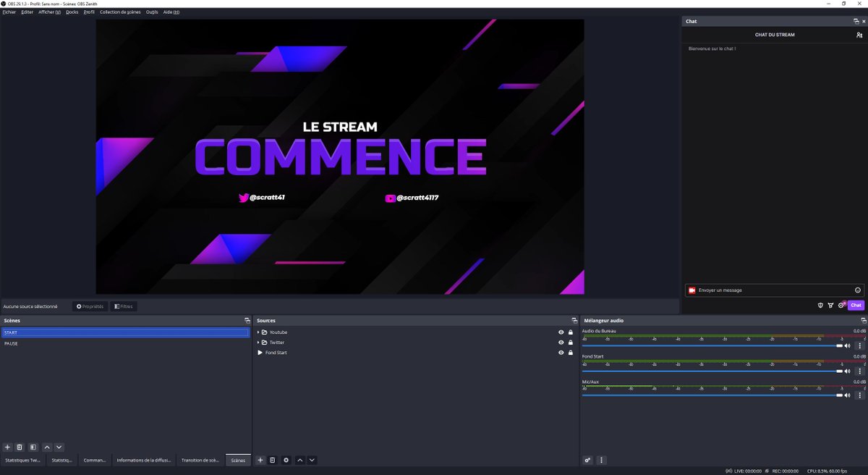
Task: Move scene down in Scènes panel
Action: 59,447
